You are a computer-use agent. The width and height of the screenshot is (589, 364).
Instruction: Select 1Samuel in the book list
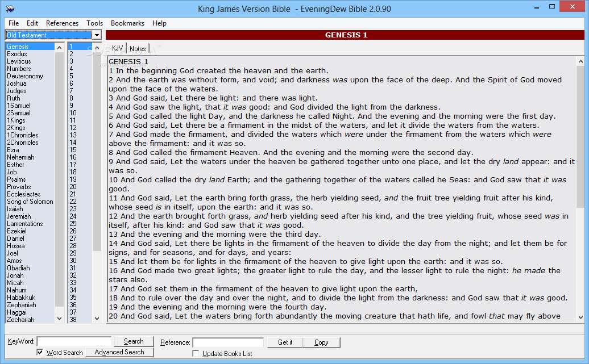(30, 106)
